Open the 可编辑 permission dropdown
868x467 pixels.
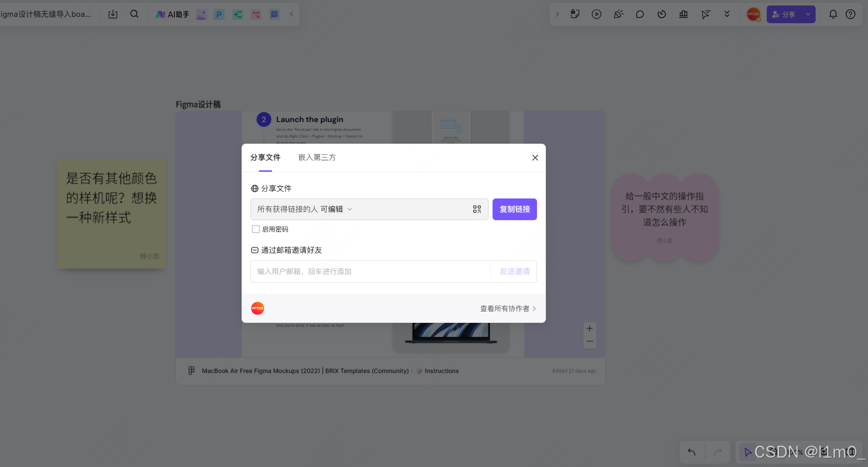tap(336, 209)
